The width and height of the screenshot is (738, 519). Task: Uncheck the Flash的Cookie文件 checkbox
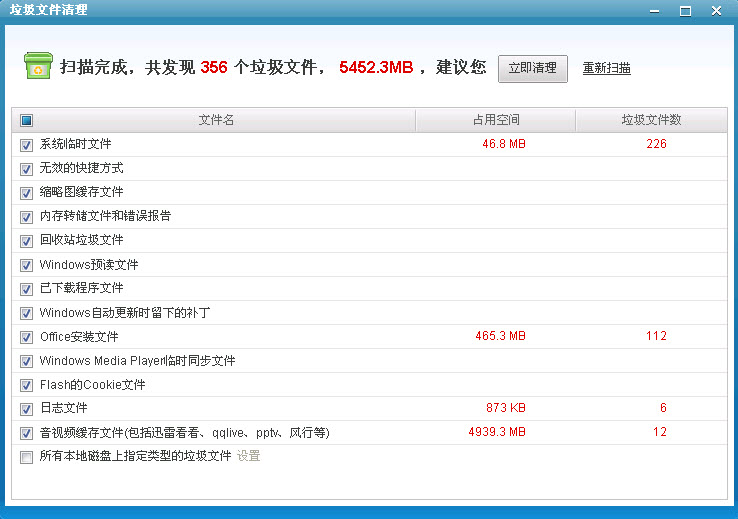pos(27,385)
